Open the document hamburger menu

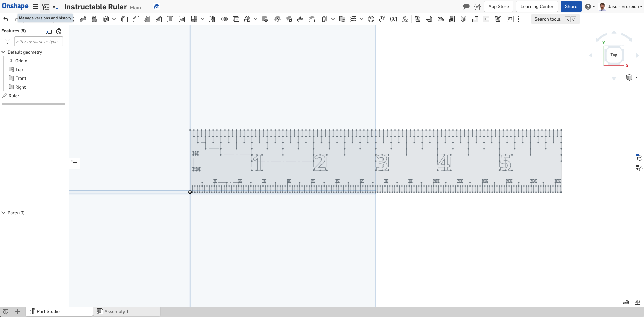pos(35,6)
